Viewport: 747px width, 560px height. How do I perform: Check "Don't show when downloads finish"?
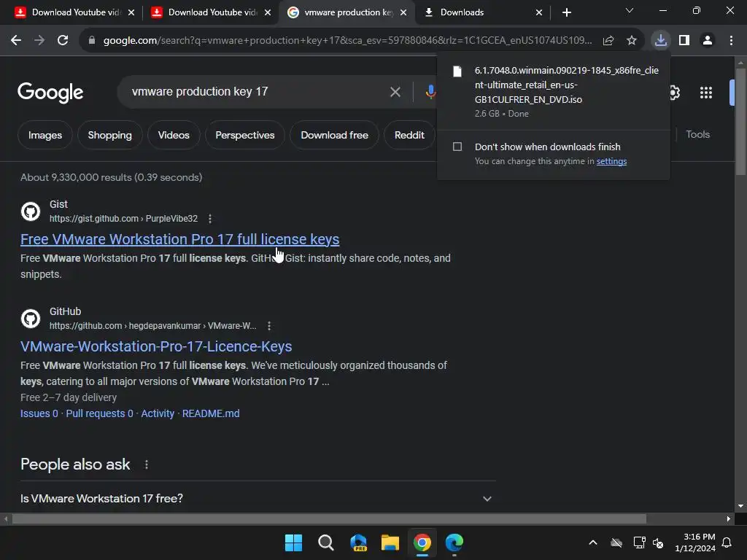(x=457, y=147)
